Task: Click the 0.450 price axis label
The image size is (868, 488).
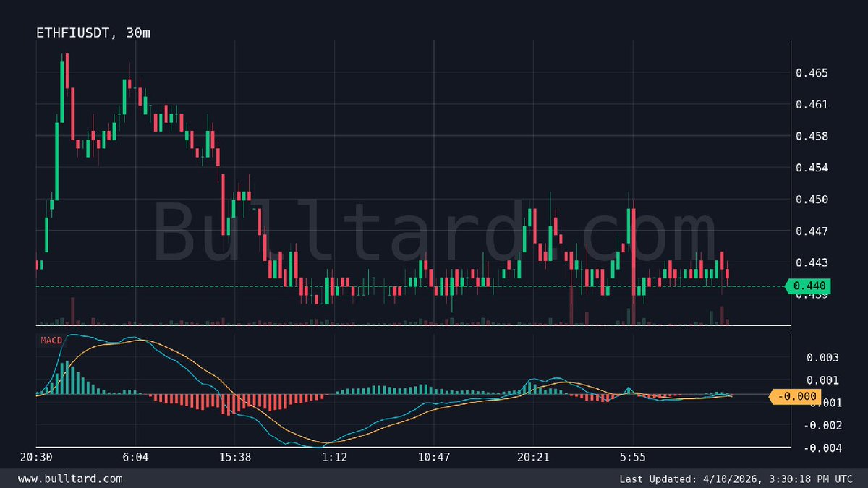Action: pyautogui.click(x=811, y=200)
